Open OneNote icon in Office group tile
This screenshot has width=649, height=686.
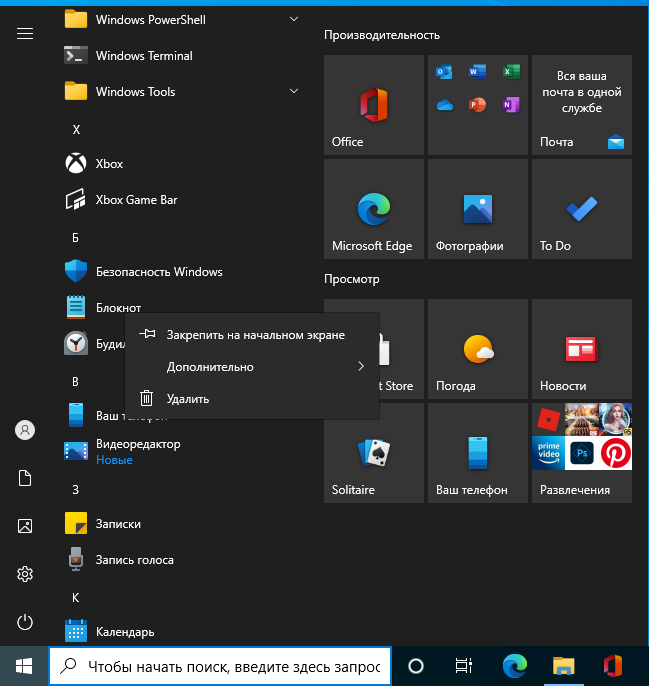pos(511,105)
